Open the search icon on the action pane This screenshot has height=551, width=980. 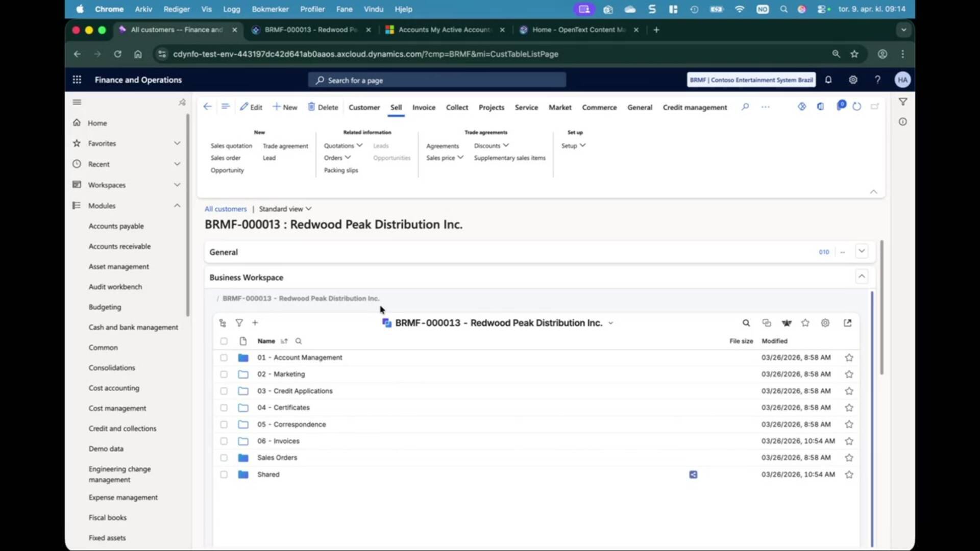pos(745,107)
